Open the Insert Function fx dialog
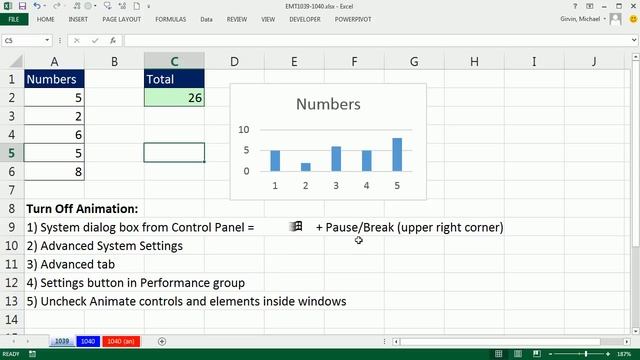 pyautogui.click(x=113, y=40)
